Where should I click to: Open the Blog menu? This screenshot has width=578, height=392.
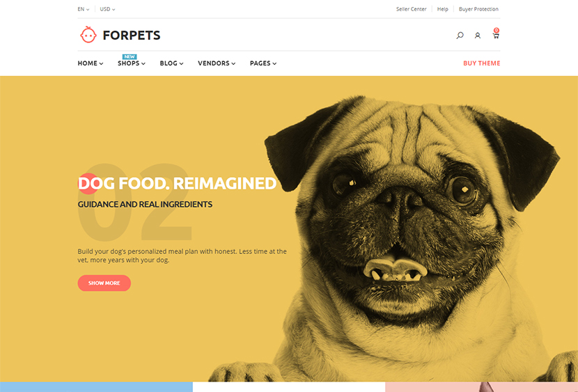pos(171,63)
